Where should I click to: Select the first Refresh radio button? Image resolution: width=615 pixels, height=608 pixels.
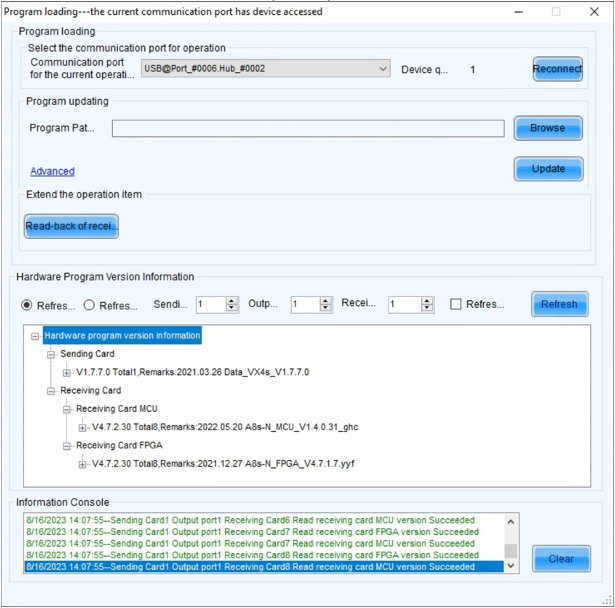point(27,305)
